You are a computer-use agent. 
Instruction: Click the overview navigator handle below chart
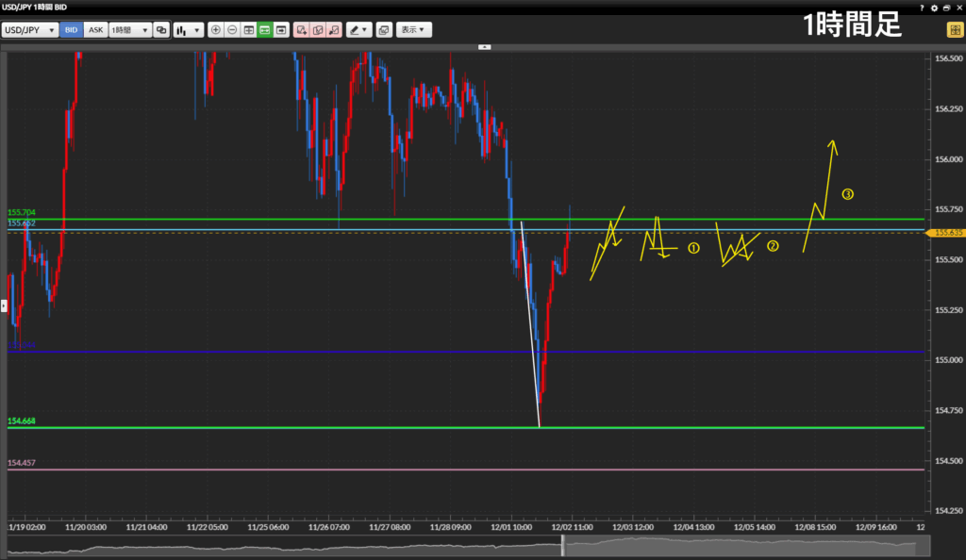tap(563, 545)
